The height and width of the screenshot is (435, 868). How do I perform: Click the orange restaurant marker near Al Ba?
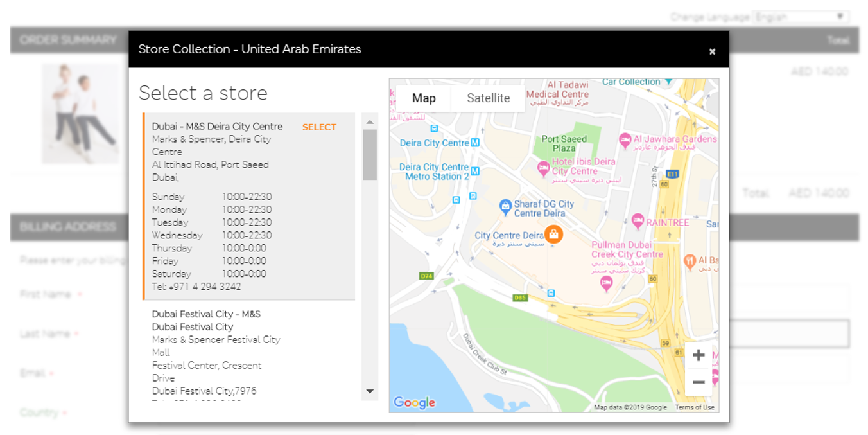[x=690, y=261]
